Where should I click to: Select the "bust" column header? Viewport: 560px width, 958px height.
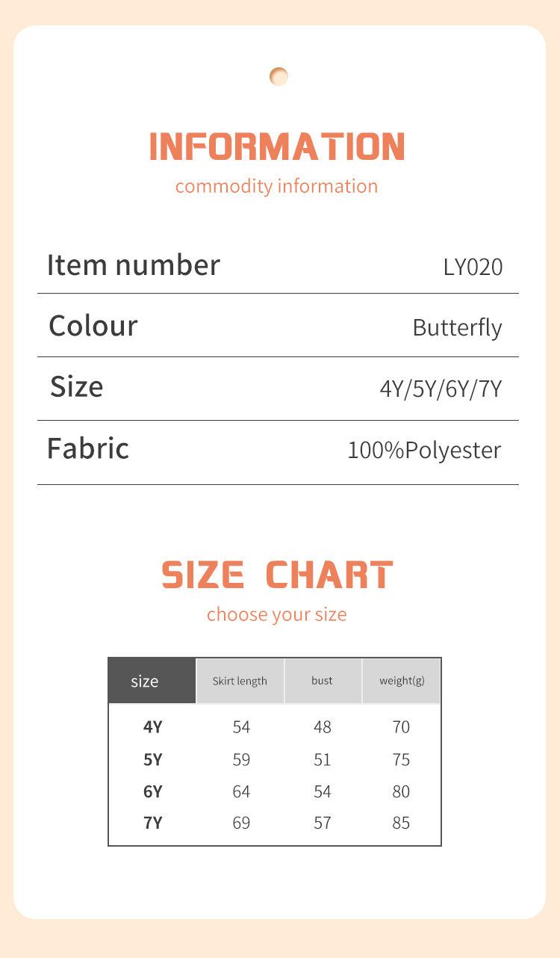pos(323,681)
